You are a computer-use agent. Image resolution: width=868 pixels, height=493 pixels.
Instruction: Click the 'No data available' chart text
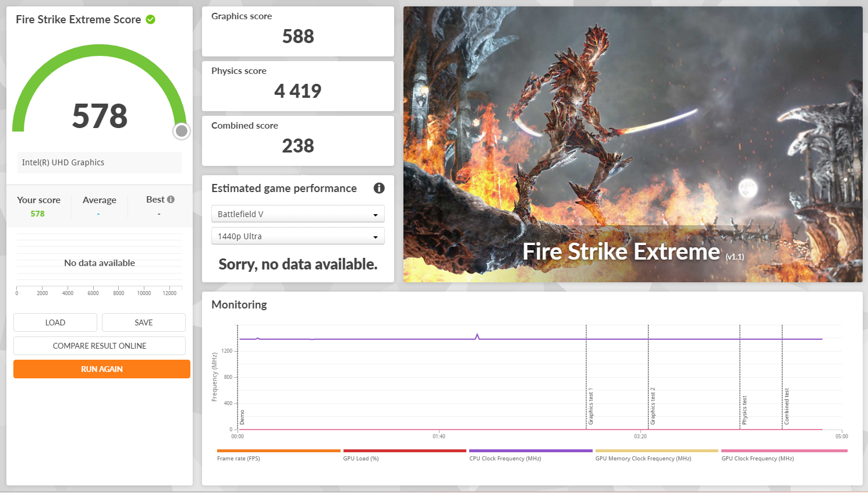coord(100,263)
